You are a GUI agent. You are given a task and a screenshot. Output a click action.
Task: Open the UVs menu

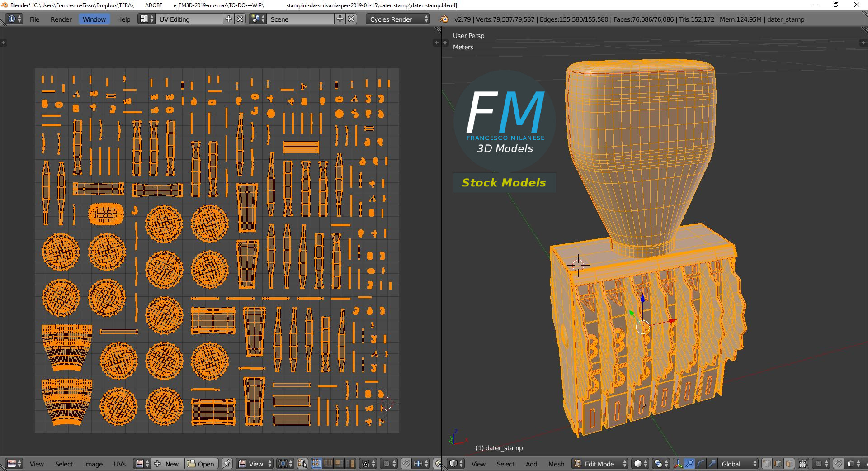120,464
